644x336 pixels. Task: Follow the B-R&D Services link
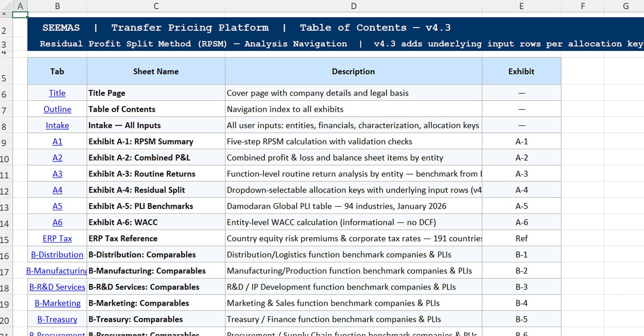(57, 287)
